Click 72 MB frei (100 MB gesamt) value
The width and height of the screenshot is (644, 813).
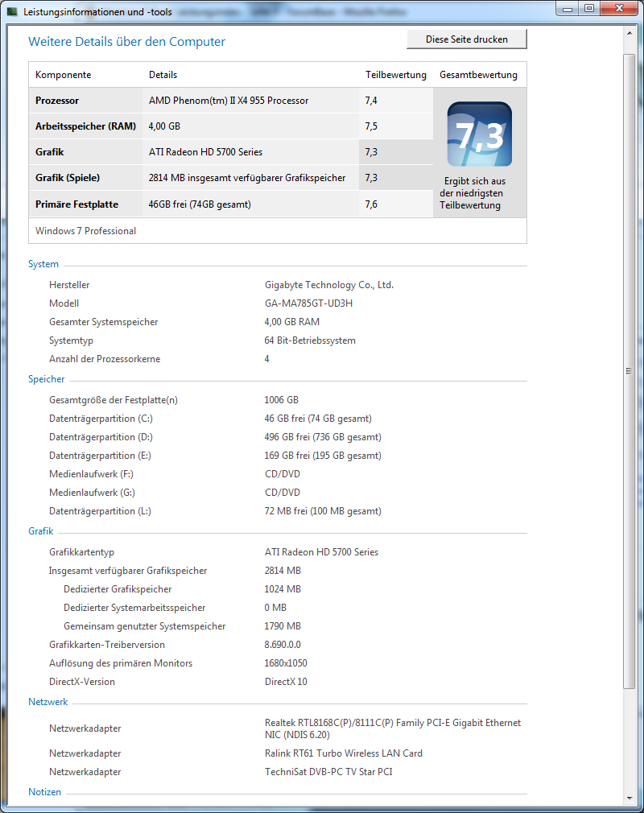coord(323,510)
